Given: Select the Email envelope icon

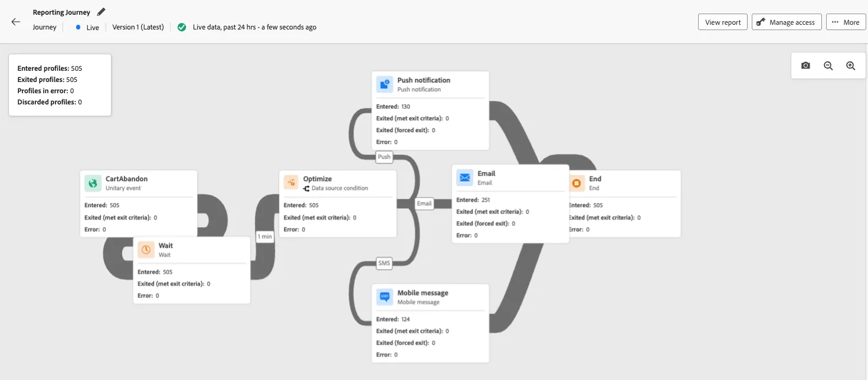Looking at the screenshot, I should click(x=465, y=178).
